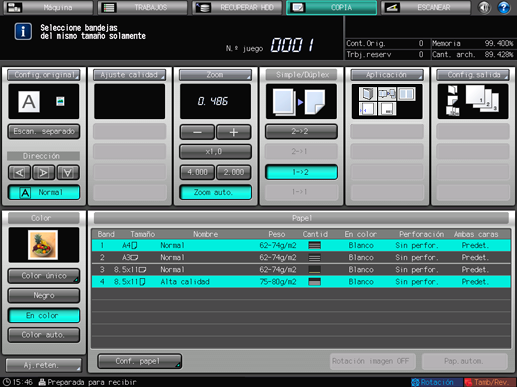Viewport: 517px width, 387px height.
Task: Set zoom to x1,0
Action: [x=215, y=152]
